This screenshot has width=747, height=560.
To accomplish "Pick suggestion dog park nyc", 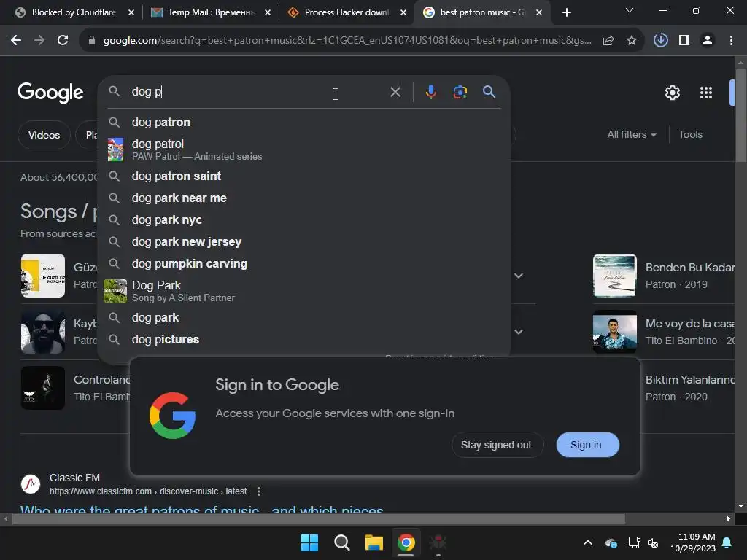I will 303,220.
